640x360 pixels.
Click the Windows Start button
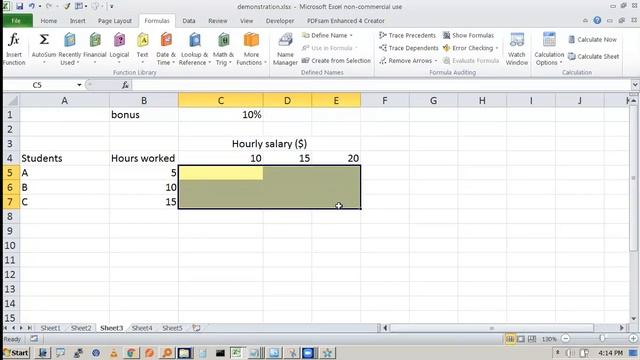[16, 353]
